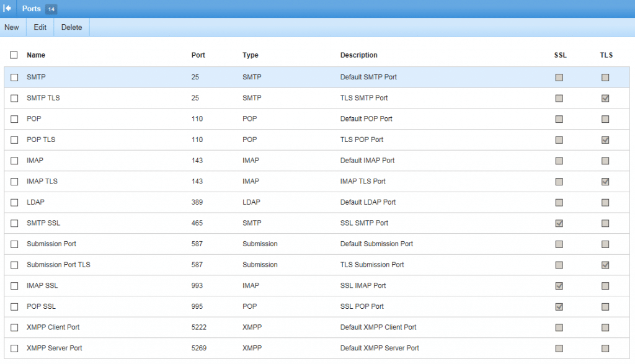Screen dimensions: 635x364
Task: Toggle the SSL checkbox for SMTP SSL
Action: click(x=559, y=223)
